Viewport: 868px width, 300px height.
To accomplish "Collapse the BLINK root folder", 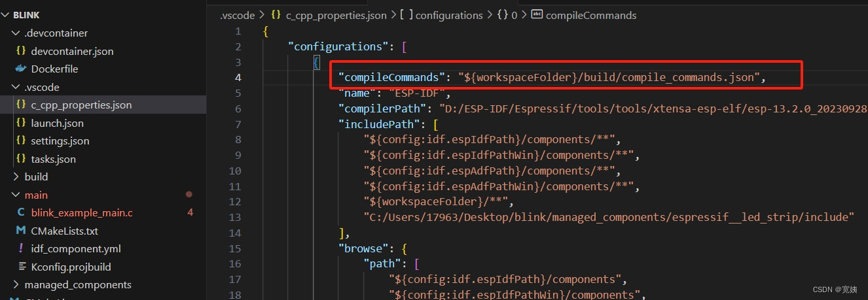I will (x=6, y=15).
